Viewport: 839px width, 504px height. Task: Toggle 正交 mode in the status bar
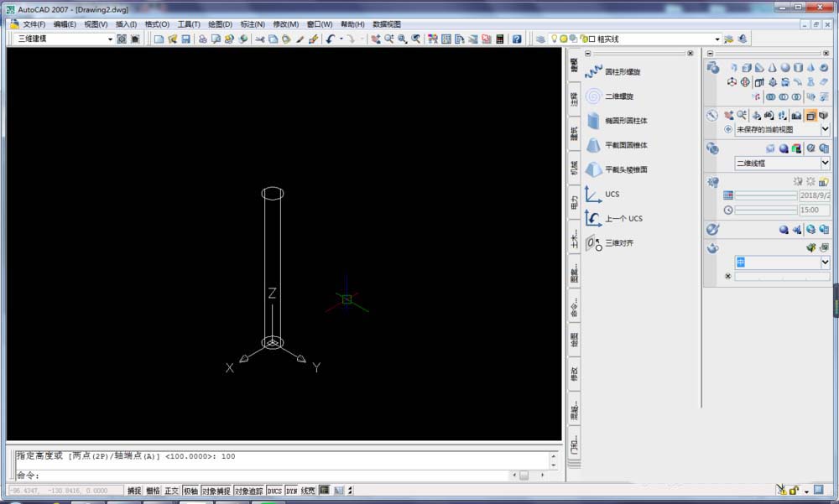(170, 491)
